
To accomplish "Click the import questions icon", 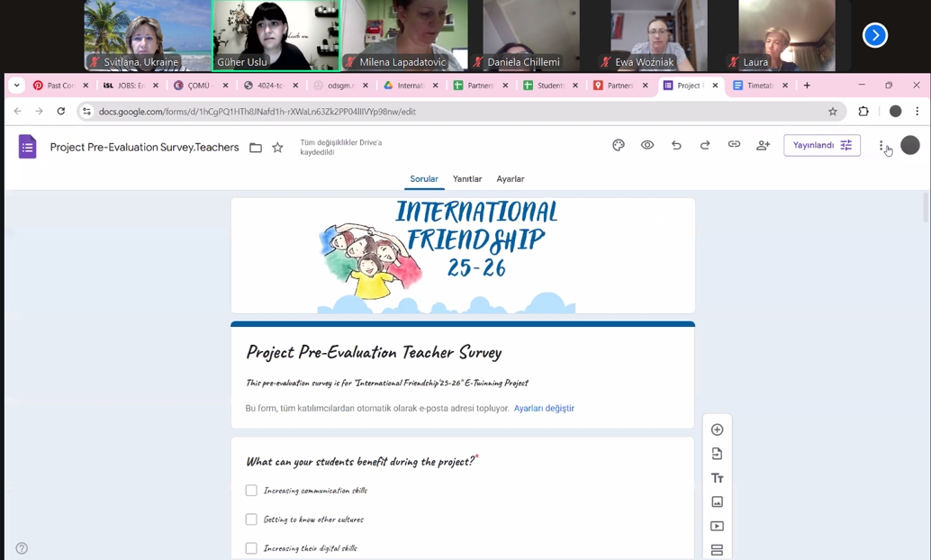I will tap(717, 454).
